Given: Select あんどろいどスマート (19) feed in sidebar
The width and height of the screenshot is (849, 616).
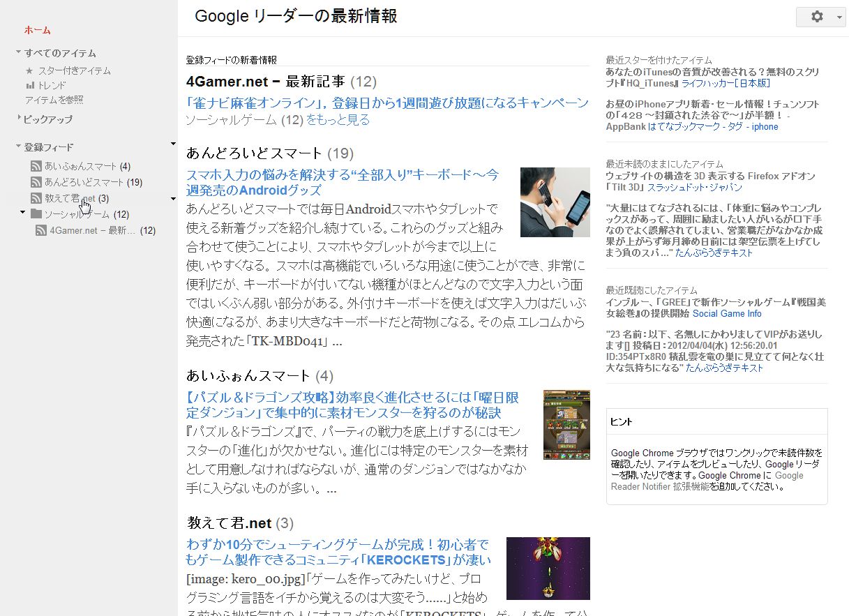Looking at the screenshot, I should 93,182.
